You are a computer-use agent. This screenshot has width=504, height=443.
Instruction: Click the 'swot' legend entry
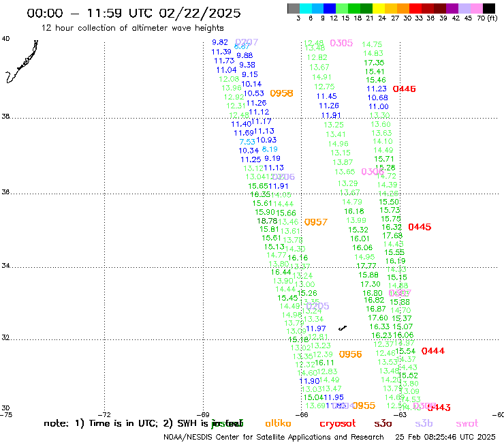[x=467, y=424]
